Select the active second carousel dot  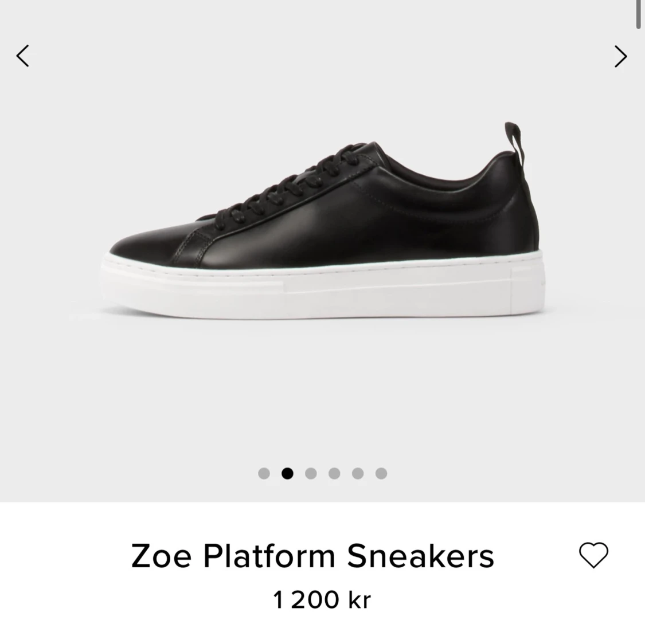point(287,473)
